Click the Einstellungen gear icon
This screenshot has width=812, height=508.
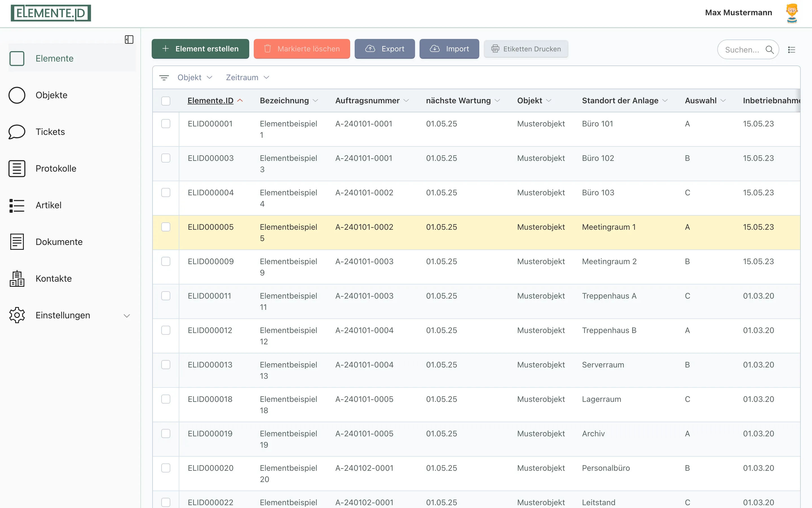[17, 315]
